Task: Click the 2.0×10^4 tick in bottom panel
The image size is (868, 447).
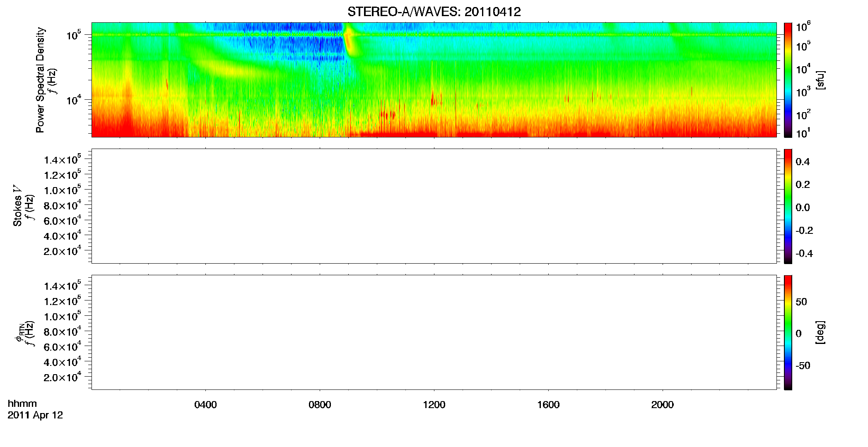Action: [63, 377]
